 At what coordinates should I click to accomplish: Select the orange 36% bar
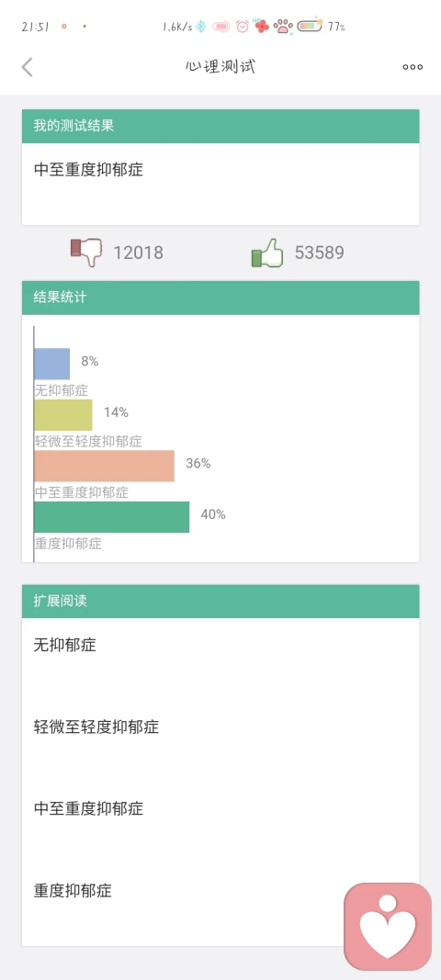pos(105,467)
